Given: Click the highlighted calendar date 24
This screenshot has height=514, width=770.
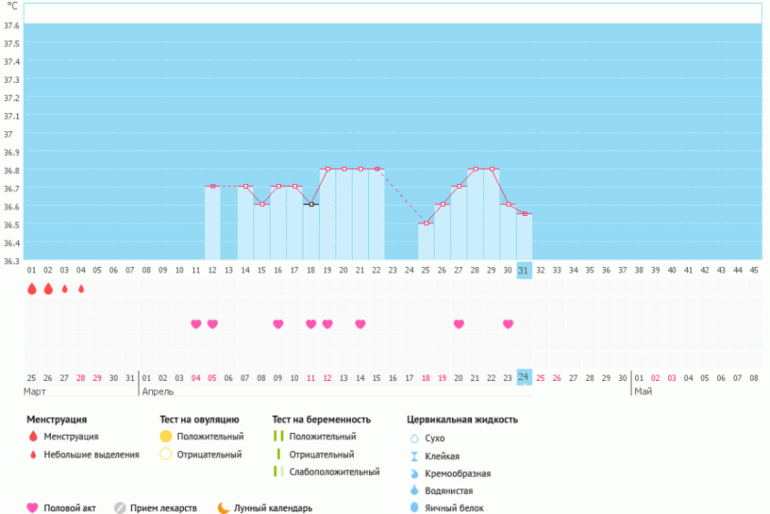Looking at the screenshot, I should click(524, 377).
